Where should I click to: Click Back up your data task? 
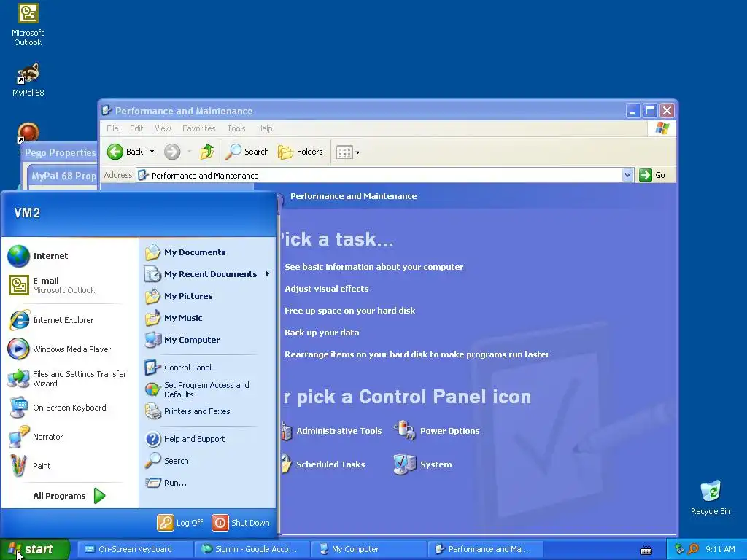tap(322, 332)
